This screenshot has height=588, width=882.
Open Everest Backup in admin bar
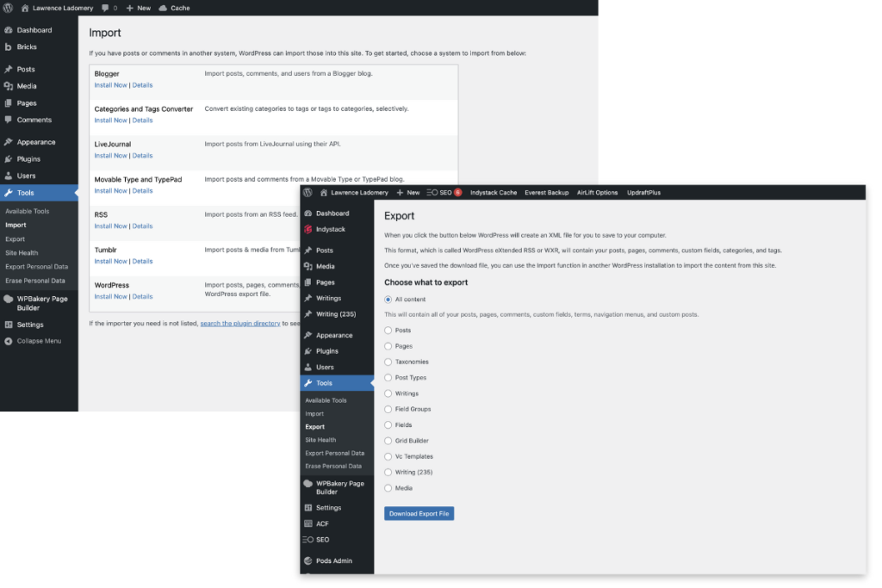point(547,192)
